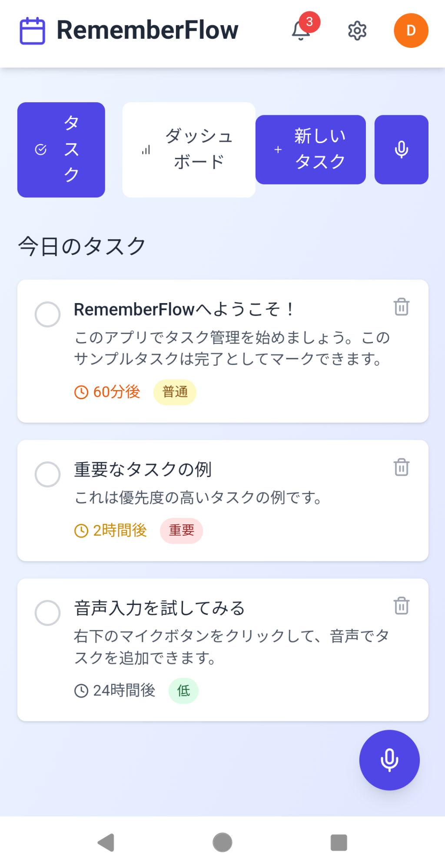Click the green 低 priority badge
The height and width of the screenshot is (868, 445).
point(183,691)
